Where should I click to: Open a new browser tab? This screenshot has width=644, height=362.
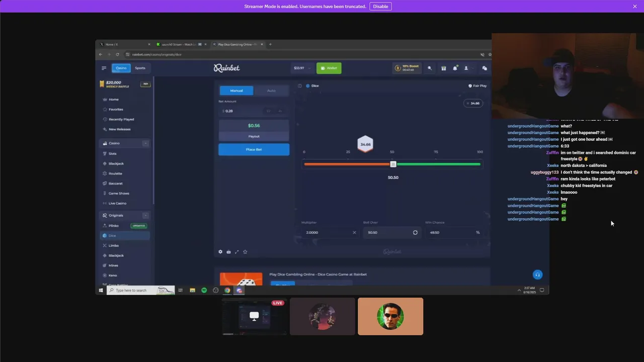270,44
